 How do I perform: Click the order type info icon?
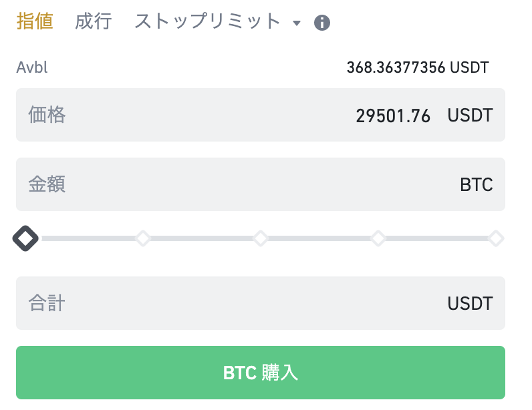(x=321, y=23)
